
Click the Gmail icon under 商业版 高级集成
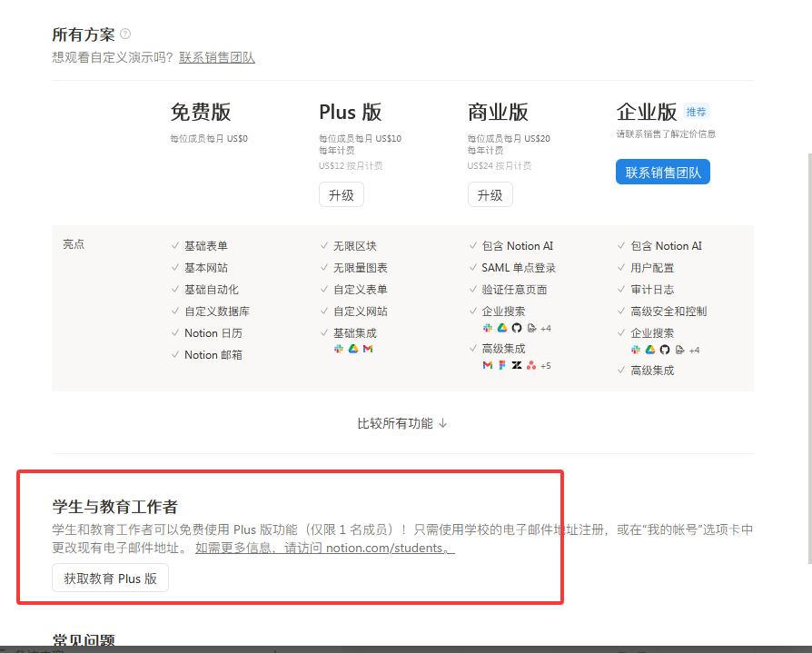click(488, 366)
